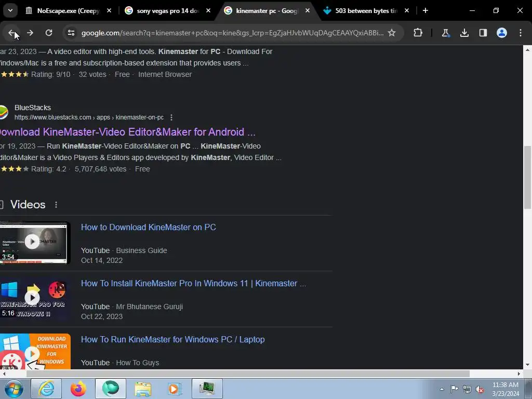Launch Firefox from the taskbar

pyautogui.click(x=78, y=389)
